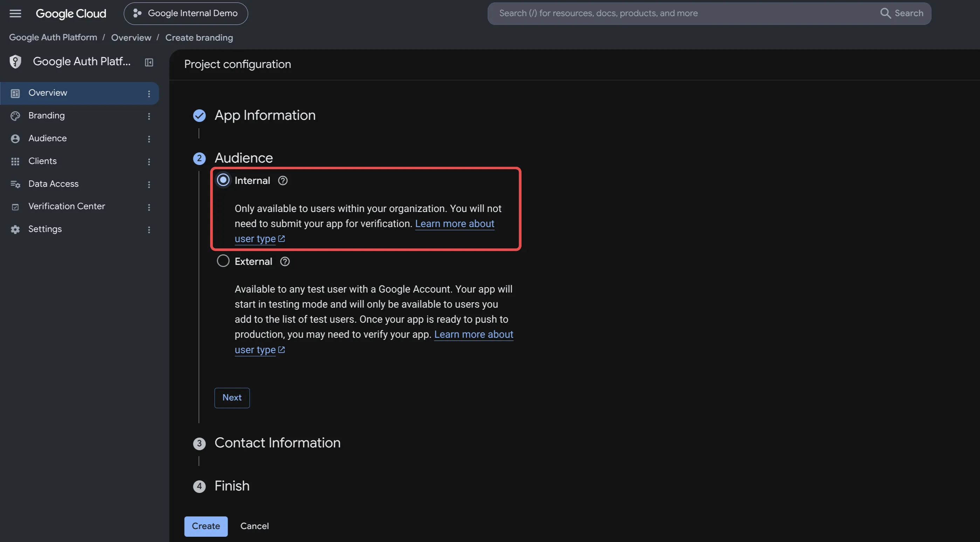
Task: Open more options for Audience
Action: pyautogui.click(x=149, y=139)
